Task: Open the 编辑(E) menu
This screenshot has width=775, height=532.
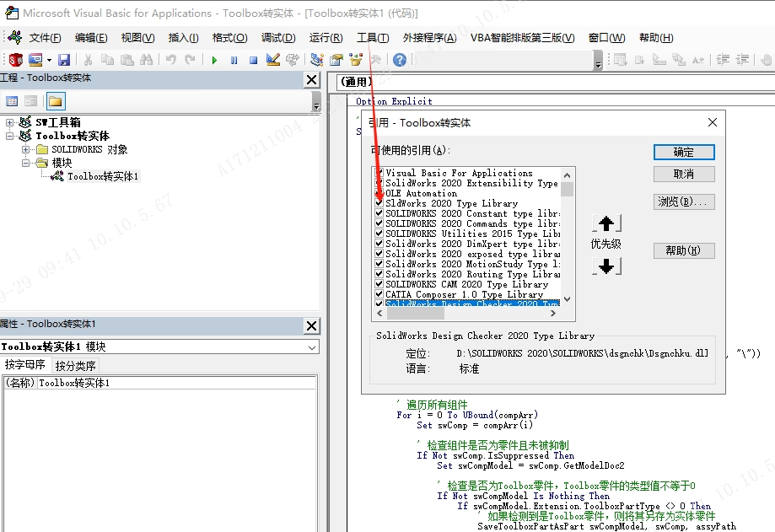Action: coord(91,38)
